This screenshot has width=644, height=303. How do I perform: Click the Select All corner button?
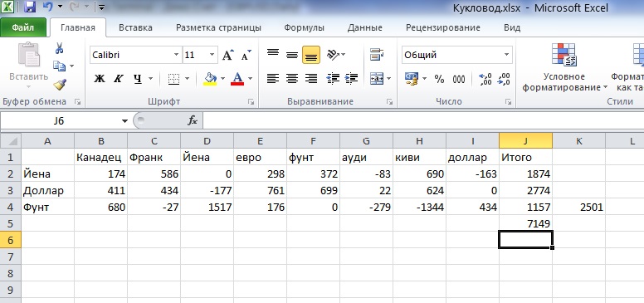coord(10,141)
